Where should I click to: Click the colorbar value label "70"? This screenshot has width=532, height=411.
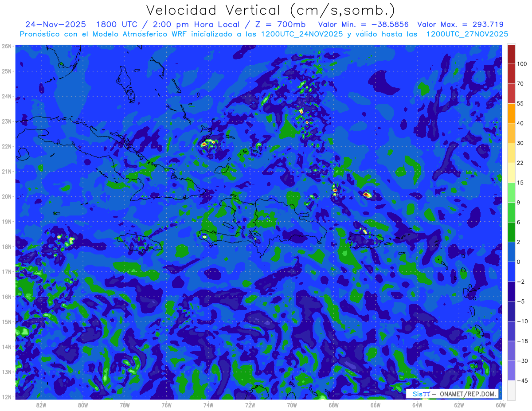pos(520,83)
